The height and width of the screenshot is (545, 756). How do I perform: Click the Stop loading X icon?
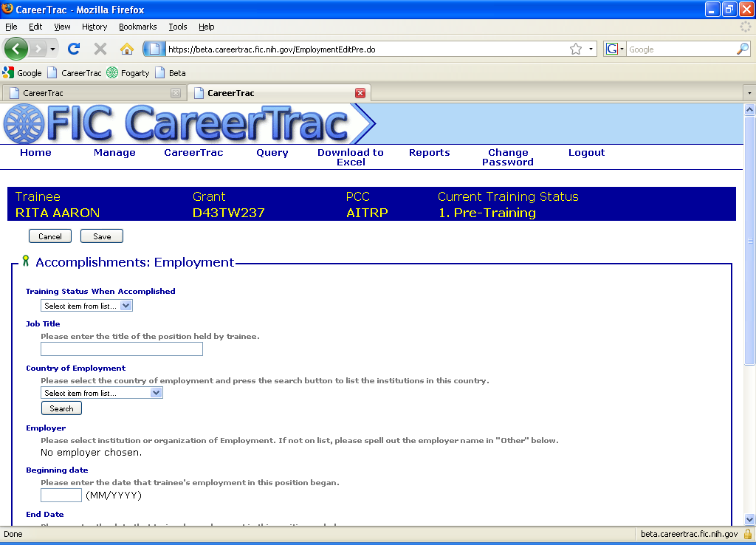[x=100, y=49]
